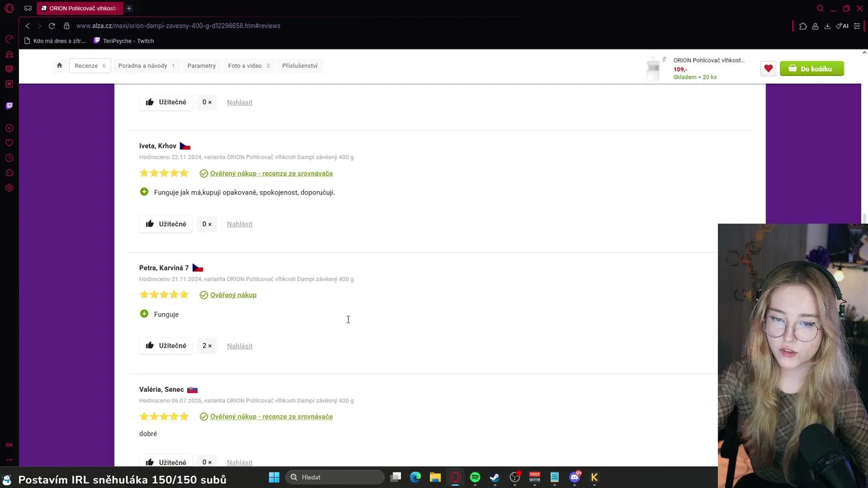Screen dimensions: 868x488
Task: Click Nahlásit under Petra's review
Action: [239, 346]
